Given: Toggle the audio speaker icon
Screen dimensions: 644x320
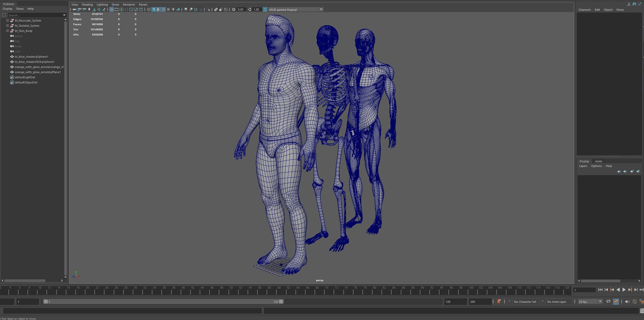Looking at the screenshot, I should 627,302.
